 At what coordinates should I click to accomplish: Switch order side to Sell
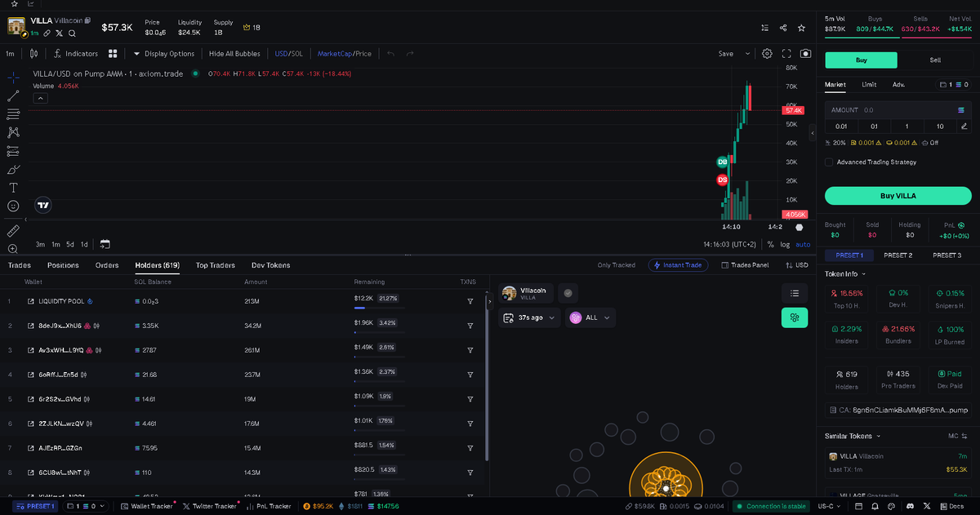point(935,60)
